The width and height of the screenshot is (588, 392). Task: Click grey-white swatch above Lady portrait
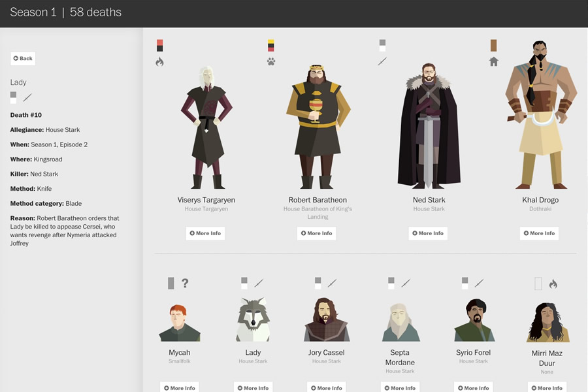click(x=244, y=283)
